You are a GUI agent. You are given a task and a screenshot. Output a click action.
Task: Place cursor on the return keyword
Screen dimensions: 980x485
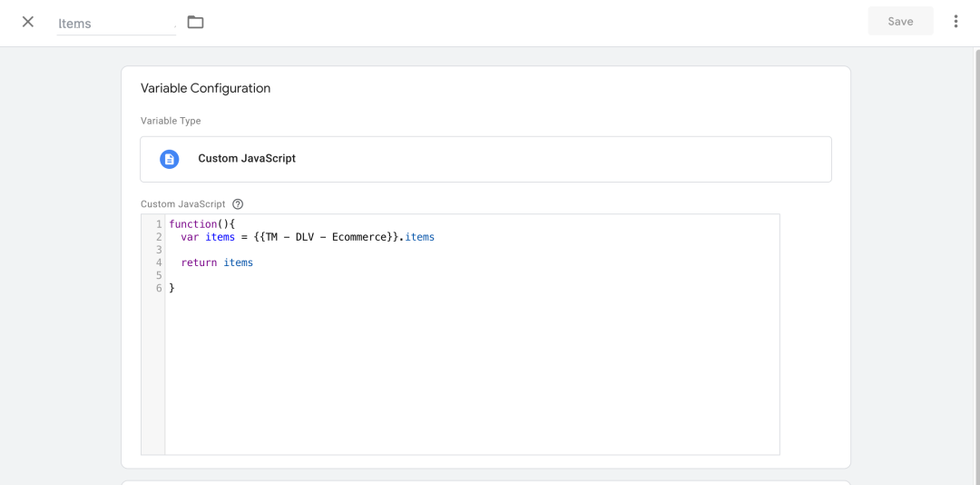(x=200, y=262)
